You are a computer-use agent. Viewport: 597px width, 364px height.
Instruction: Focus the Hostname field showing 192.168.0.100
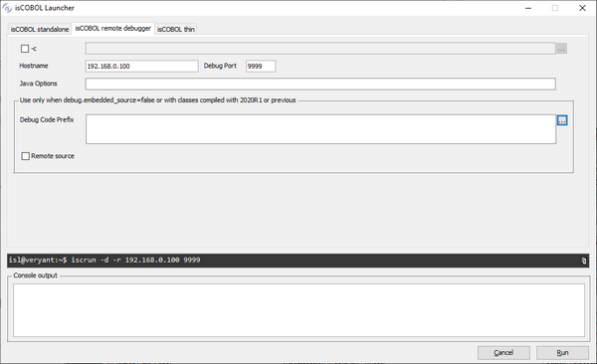[x=141, y=67]
